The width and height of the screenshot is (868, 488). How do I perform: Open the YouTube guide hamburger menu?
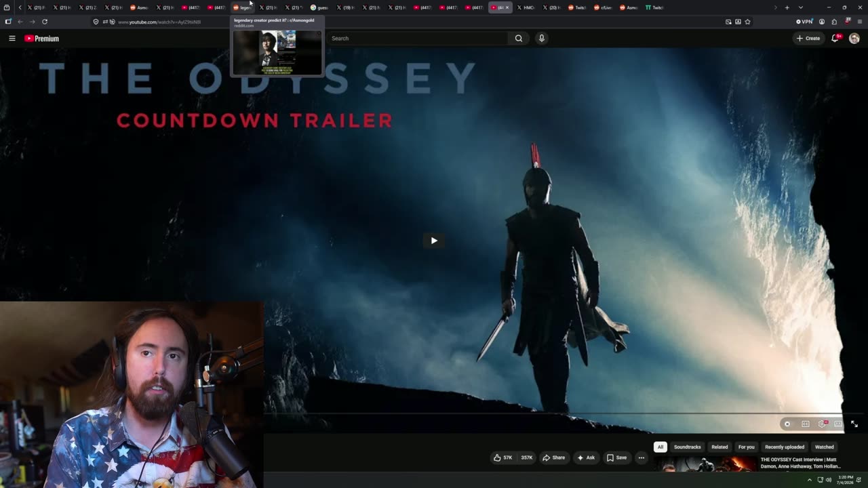tap(12, 39)
